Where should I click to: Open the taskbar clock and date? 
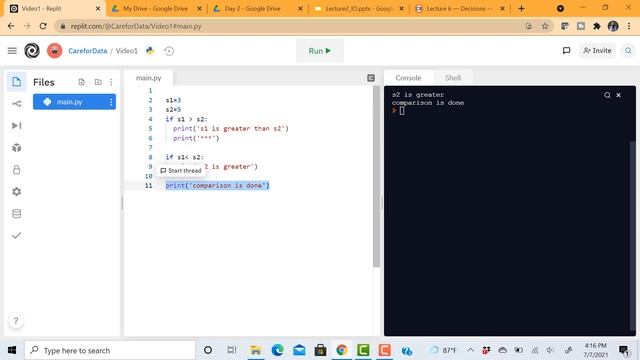tap(596, 350)
